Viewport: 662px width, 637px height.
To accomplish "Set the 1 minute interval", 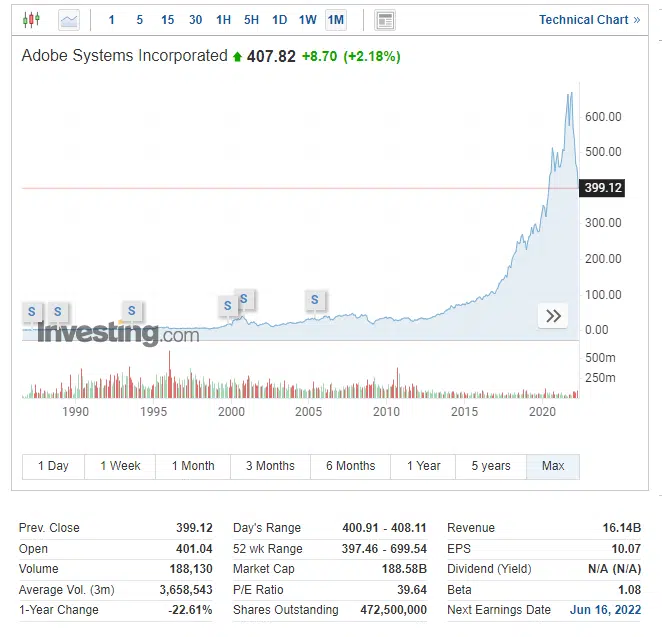I will point(111,20).
